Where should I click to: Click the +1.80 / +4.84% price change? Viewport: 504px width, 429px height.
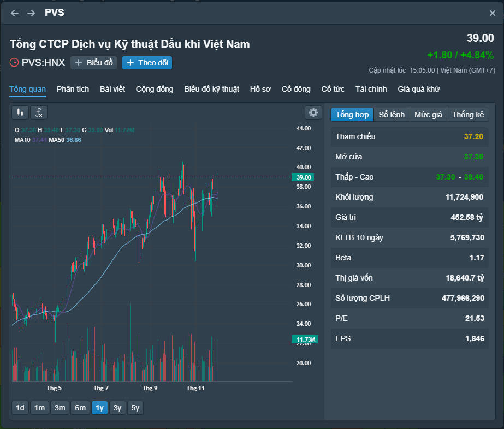[x=460, y=55]
